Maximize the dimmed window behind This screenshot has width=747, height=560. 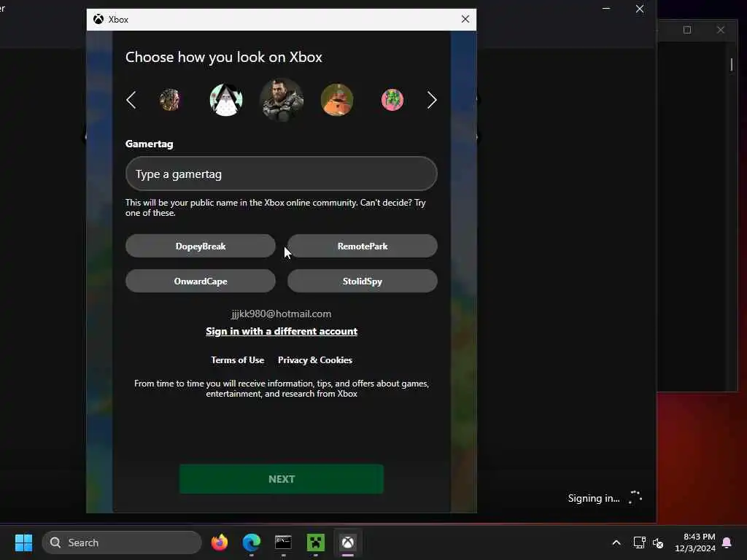pos(687,29)
